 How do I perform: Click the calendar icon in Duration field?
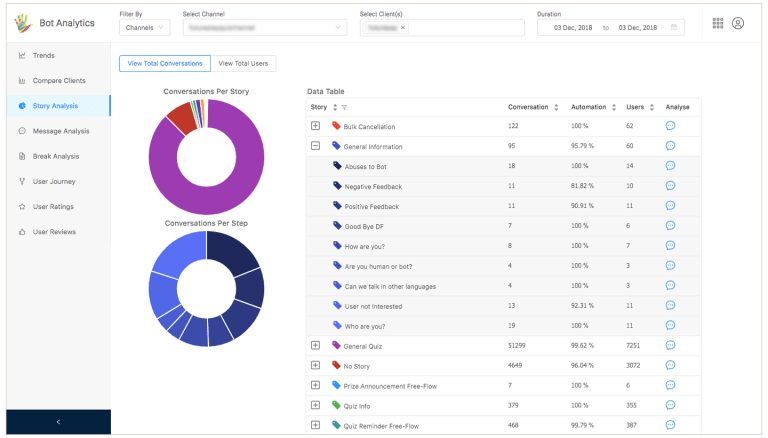tap(673, 27)
